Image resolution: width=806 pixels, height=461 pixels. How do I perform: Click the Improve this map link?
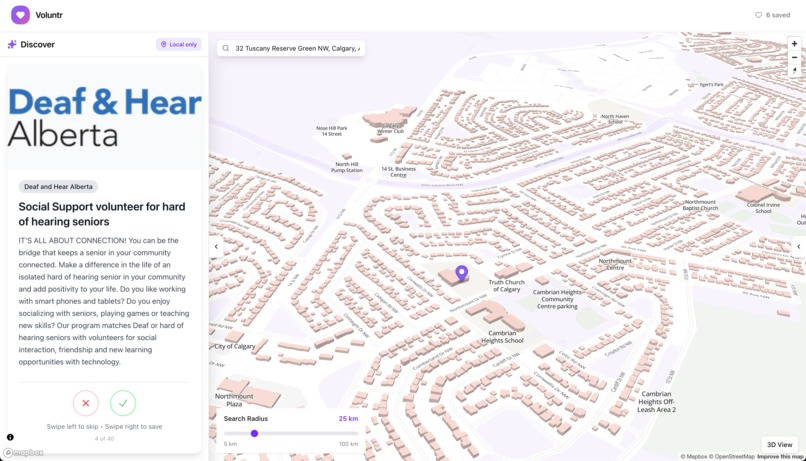780,456
